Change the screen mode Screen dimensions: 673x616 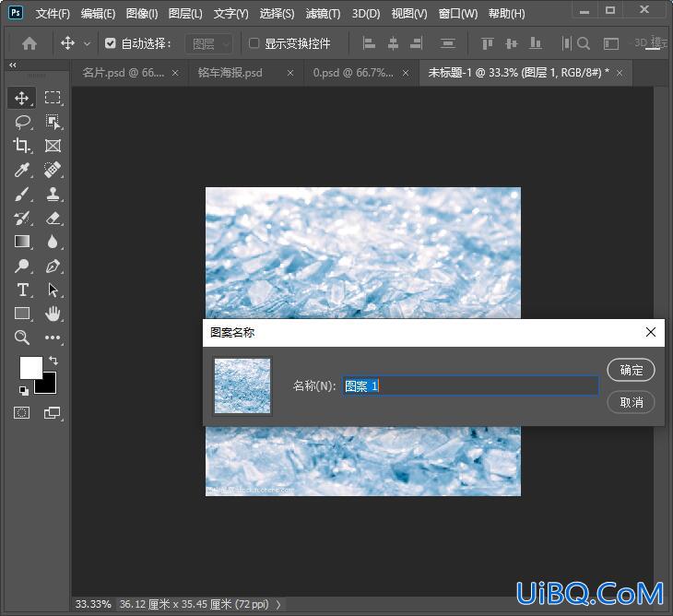[x=52, y=413]
